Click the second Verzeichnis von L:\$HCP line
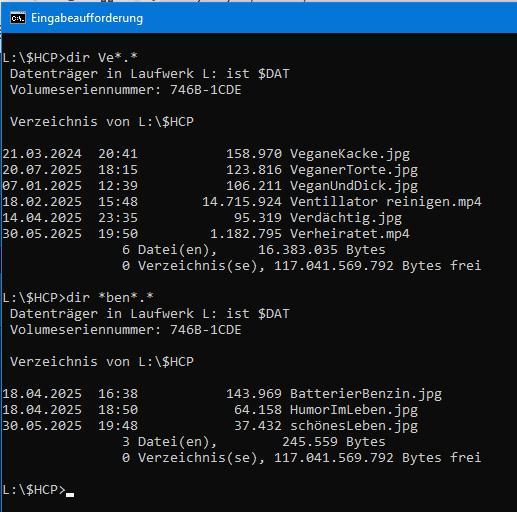The height and width of the screenshot is (512, 517). [102, 362]
